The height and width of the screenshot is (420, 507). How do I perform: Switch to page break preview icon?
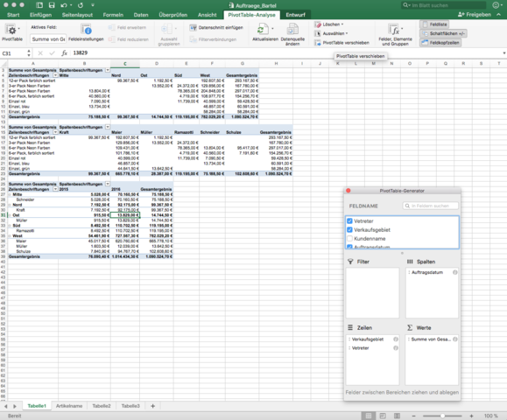tap(397, 416)
